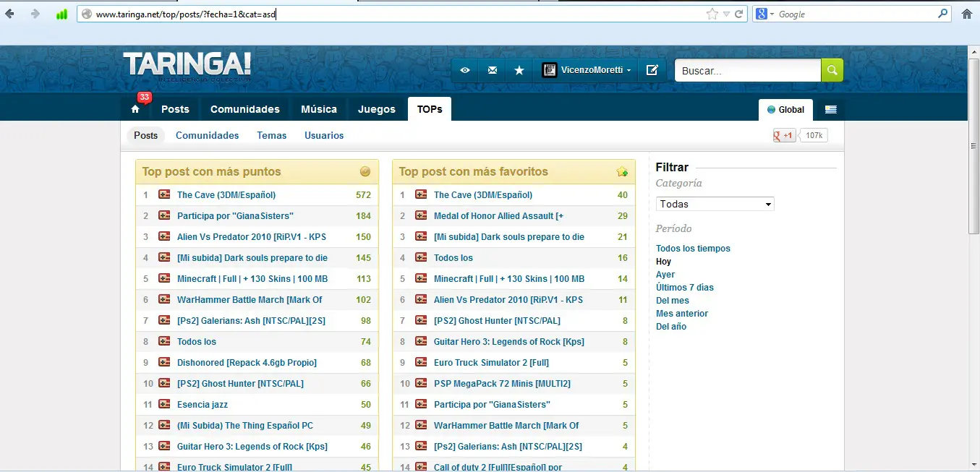Click category icon beside Dishonored Repack
The width and height of the screenshot is (980, 472).
[164, 362]
